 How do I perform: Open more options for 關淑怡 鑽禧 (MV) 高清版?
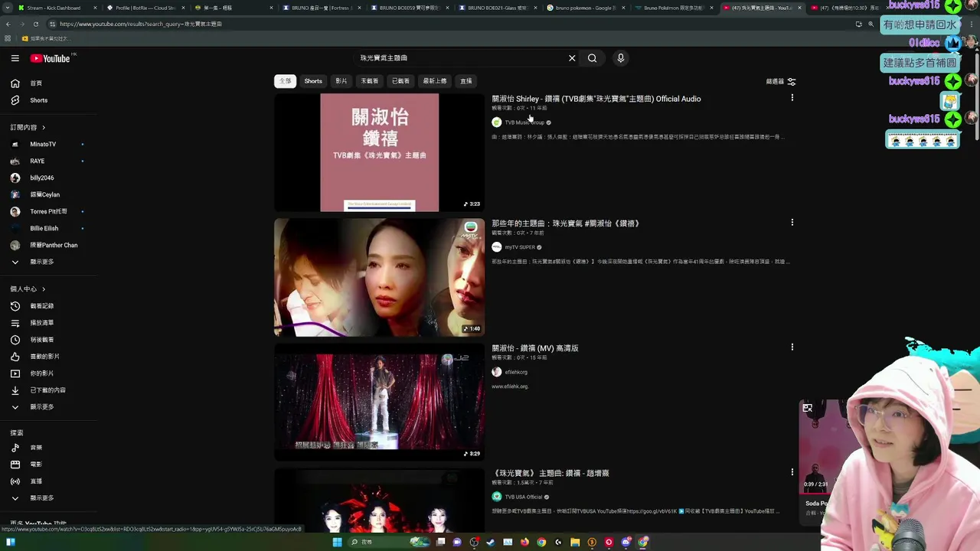pos(792,347)
